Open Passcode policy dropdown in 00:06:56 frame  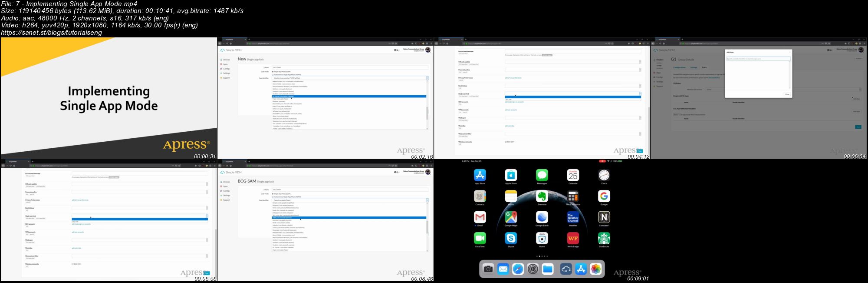pos(140,192)
